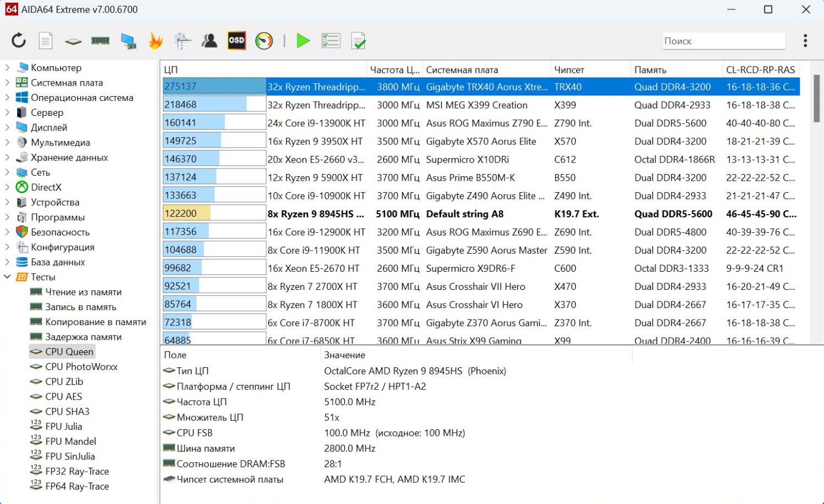Expand the Компьютер tree node
The width and height of the screenshot is (824, 504).
[7, 68]
